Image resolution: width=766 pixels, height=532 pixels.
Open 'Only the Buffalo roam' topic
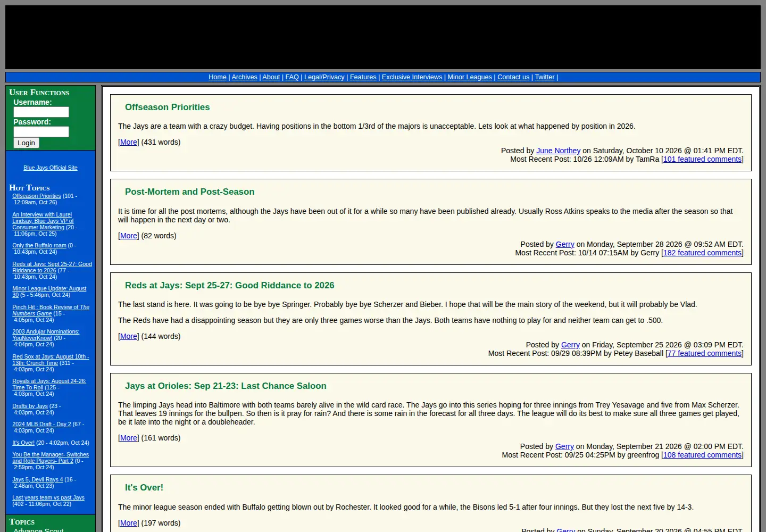point(39,245)
